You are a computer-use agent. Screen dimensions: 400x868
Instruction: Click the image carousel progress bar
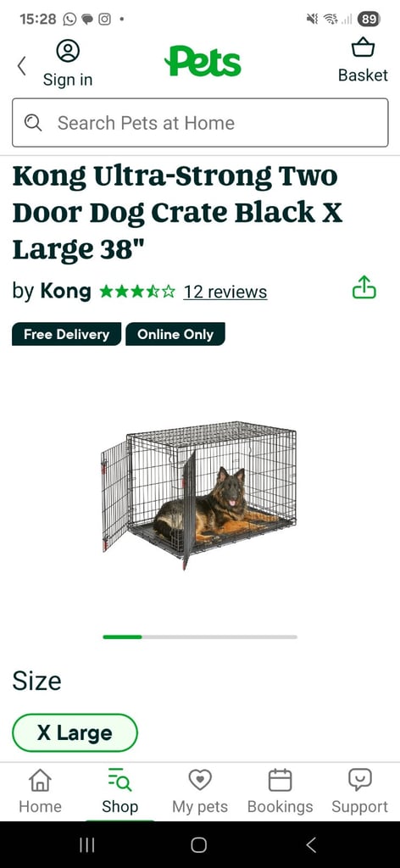pos(200,637)
